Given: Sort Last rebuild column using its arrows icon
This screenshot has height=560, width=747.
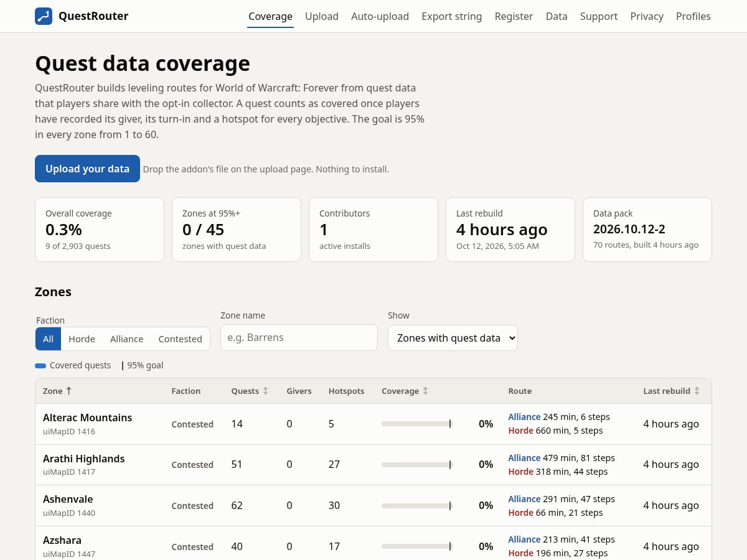Looking at the screenshot, I should [697, 391].
